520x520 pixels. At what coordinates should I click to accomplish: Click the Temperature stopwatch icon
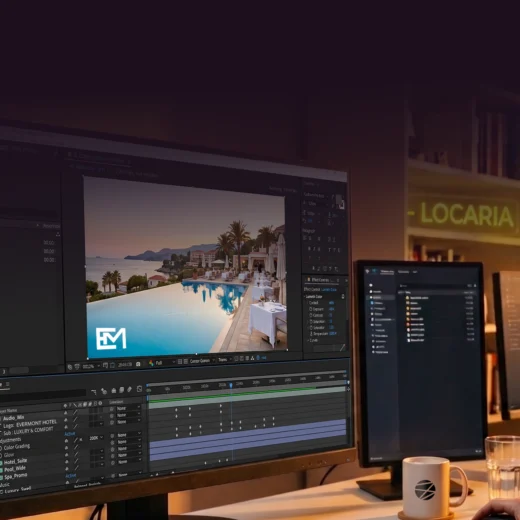pos(311,334)
